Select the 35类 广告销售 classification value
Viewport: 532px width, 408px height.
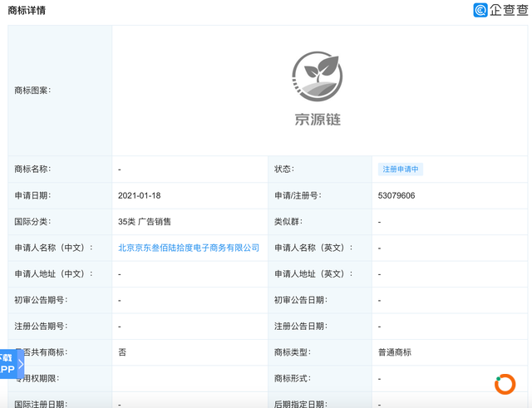pos(144,222)
